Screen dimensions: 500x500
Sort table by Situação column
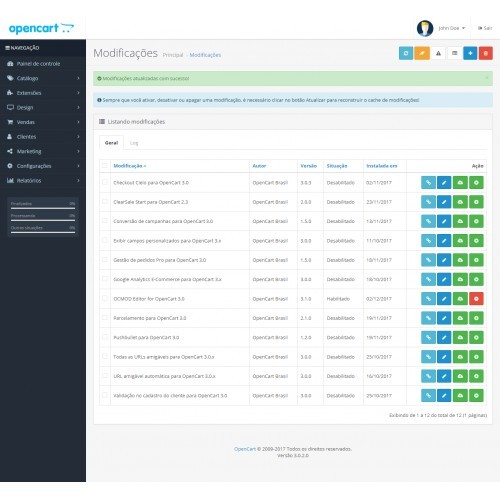pos(337,166)
